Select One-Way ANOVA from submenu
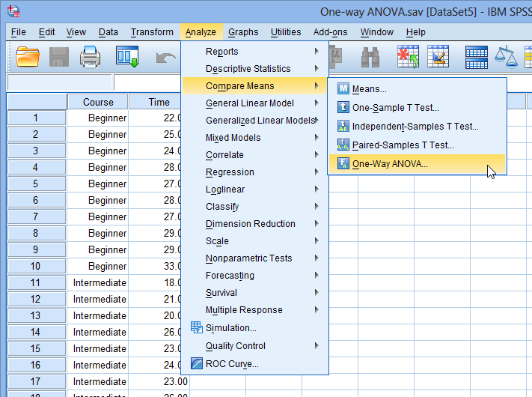This screenshot has width=532, height=397. [x=390, y=163]
